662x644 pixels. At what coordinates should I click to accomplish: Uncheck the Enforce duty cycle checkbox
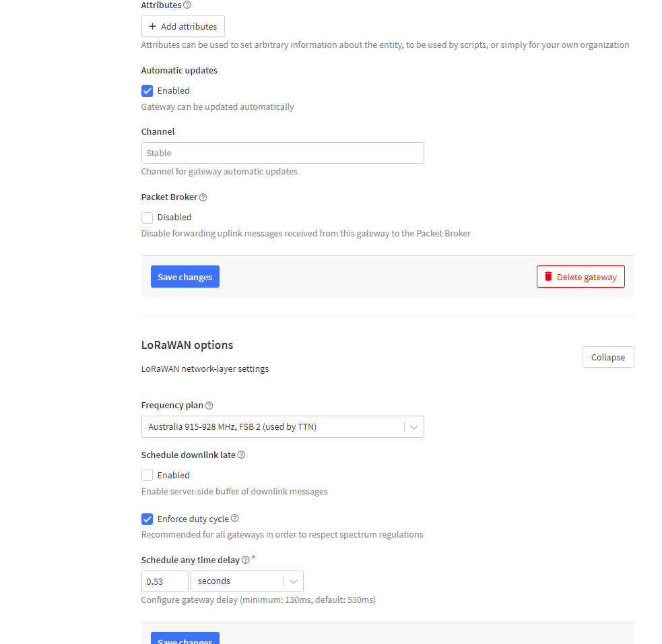(147, 519)
